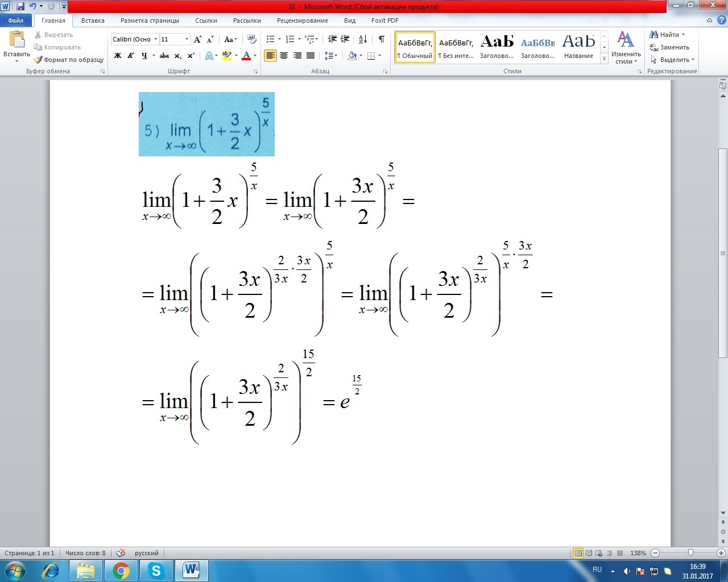Viewport: 728px width, 582px height.
Task: Click the Save icon in quick access toolbar
Action: (x=20, y=6)
